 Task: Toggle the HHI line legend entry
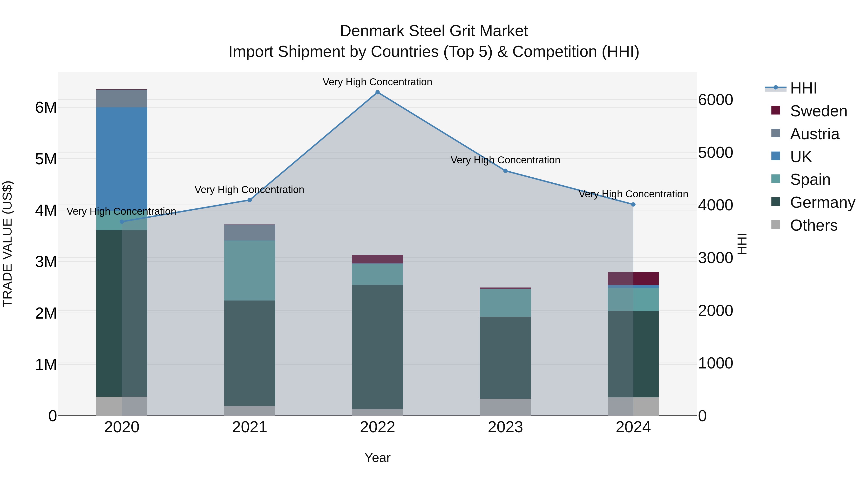791,88
